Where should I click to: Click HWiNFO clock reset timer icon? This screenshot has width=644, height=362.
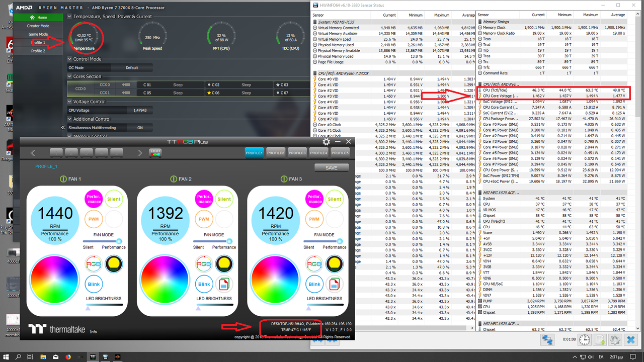pyautogui.click(x=584, y=340)
